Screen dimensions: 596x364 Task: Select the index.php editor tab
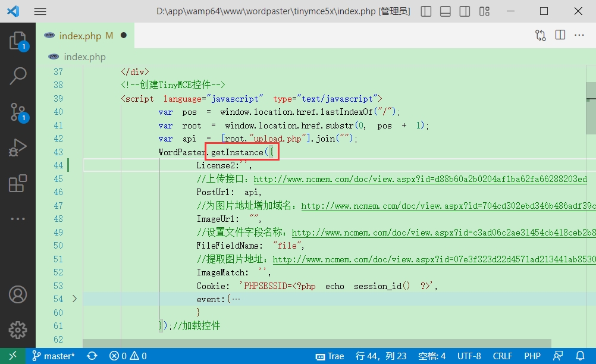coord(80,36)
